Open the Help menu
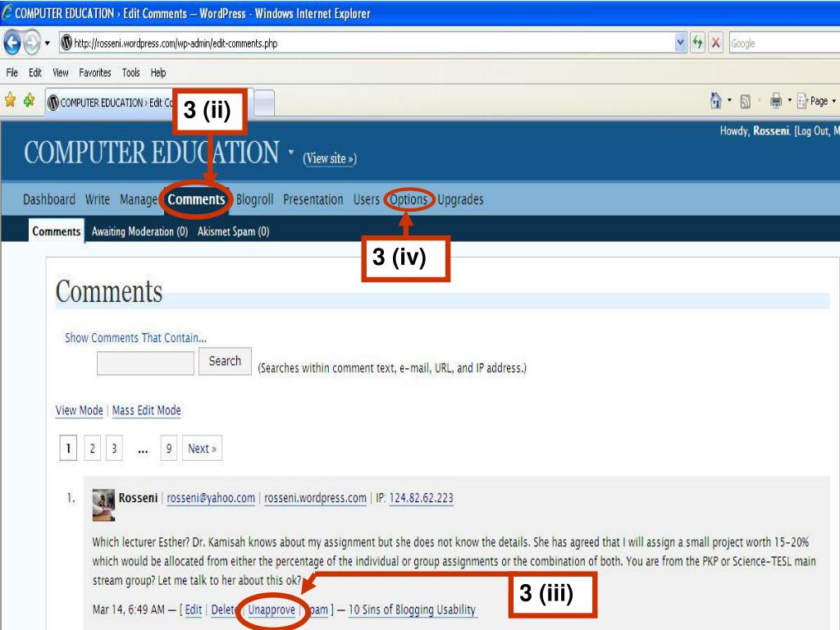 tap(158, 72)
